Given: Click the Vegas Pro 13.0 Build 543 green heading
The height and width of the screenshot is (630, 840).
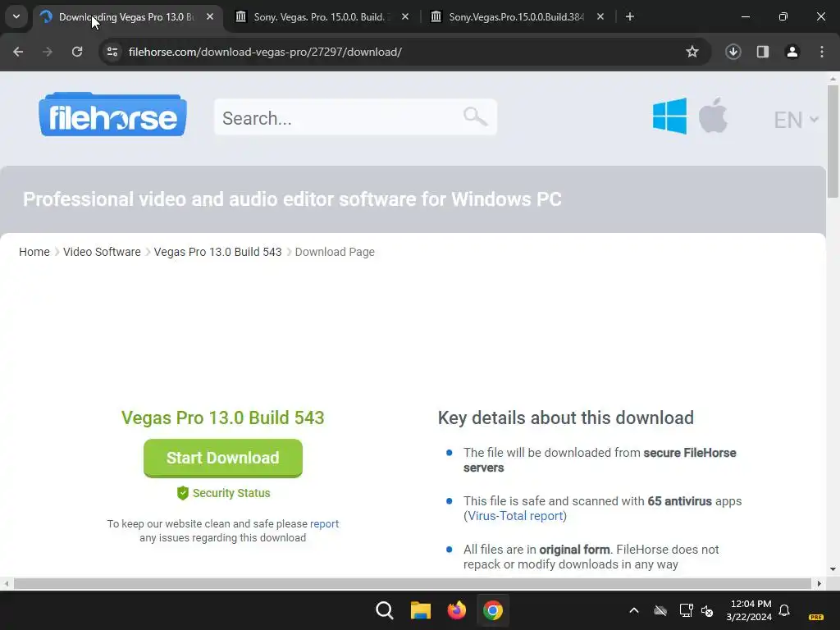Looking at the screenshot, I should point(223,418).
